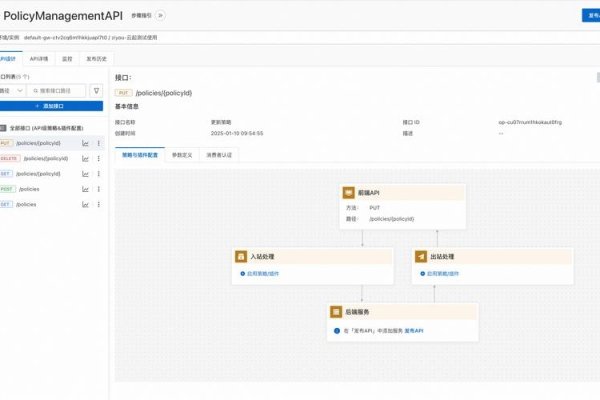Expand the chevron next to 参考指引

click(x=161, y=16)
